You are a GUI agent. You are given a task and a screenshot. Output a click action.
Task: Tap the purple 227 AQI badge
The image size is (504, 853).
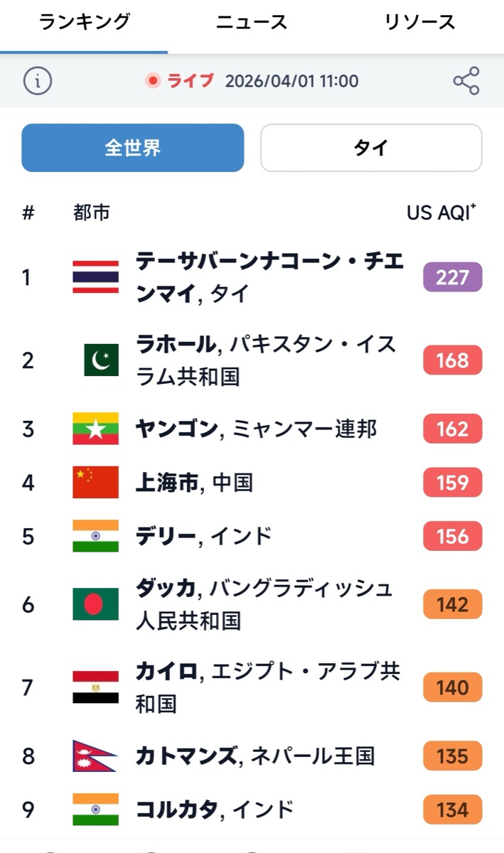(x=452, y=277)
